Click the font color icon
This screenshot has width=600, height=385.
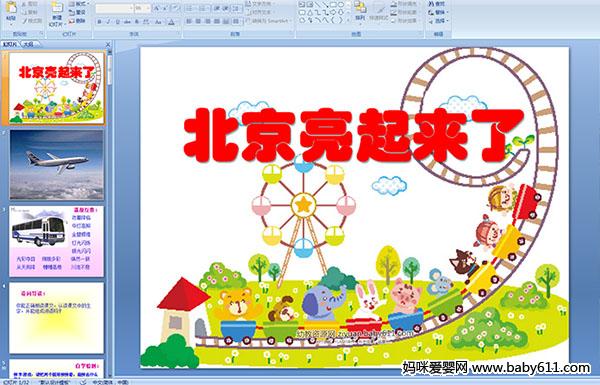[x=171, y=22]
